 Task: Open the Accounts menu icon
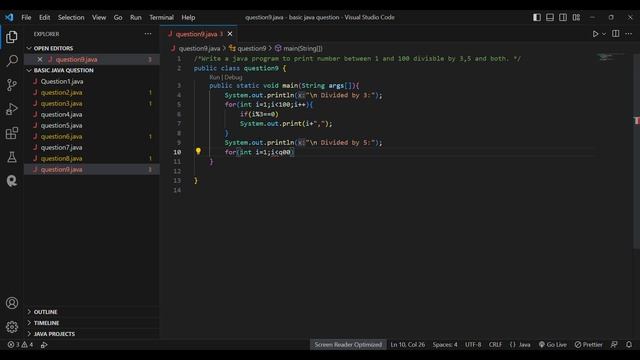tap(12, 303)
